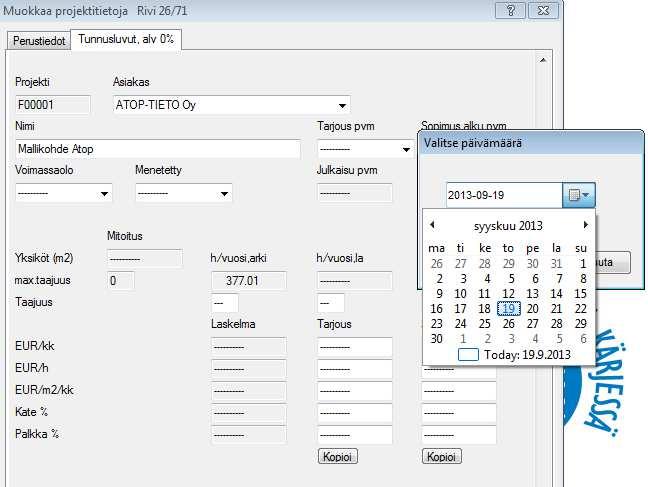Click the EUR/m2/kk rightmost column field
Image resolution: width=648 pixels, height=487 pixels.
[x=459, y=391]
